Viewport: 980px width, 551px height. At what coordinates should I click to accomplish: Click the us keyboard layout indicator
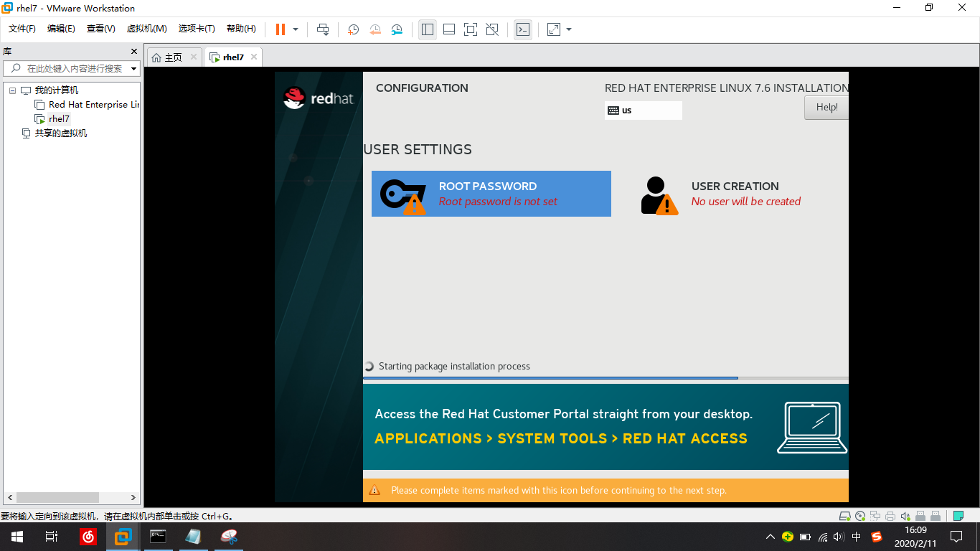point(643,110)
